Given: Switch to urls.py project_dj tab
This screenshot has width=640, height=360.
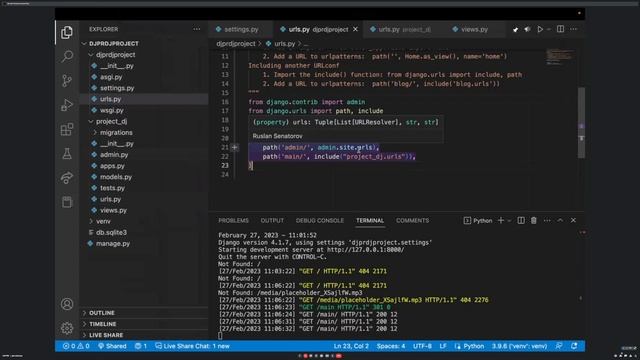Looking at the screenshot, I should [404, 29].
